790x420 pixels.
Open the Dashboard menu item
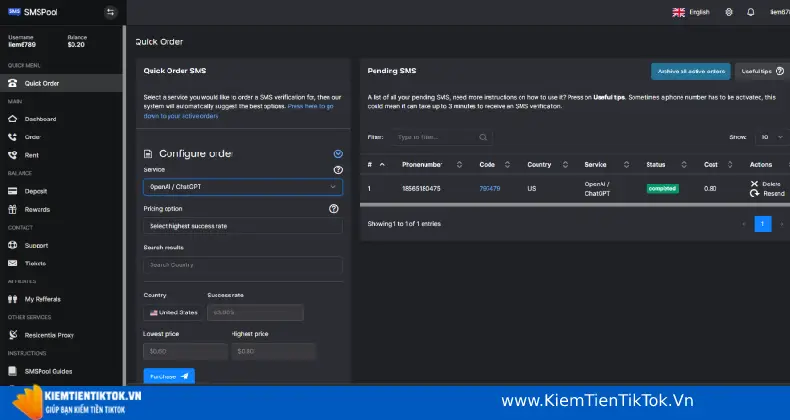click(x=40, y=119)
